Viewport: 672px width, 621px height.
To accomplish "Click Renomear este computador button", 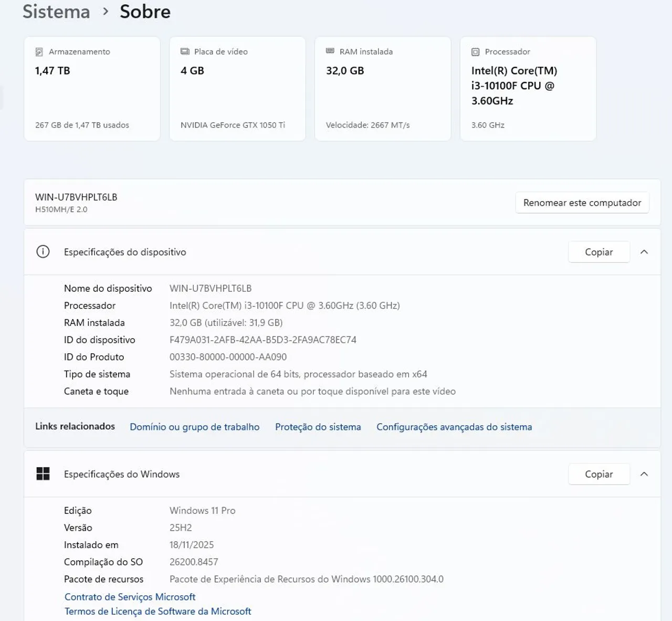I will click(x=582, y=203).
